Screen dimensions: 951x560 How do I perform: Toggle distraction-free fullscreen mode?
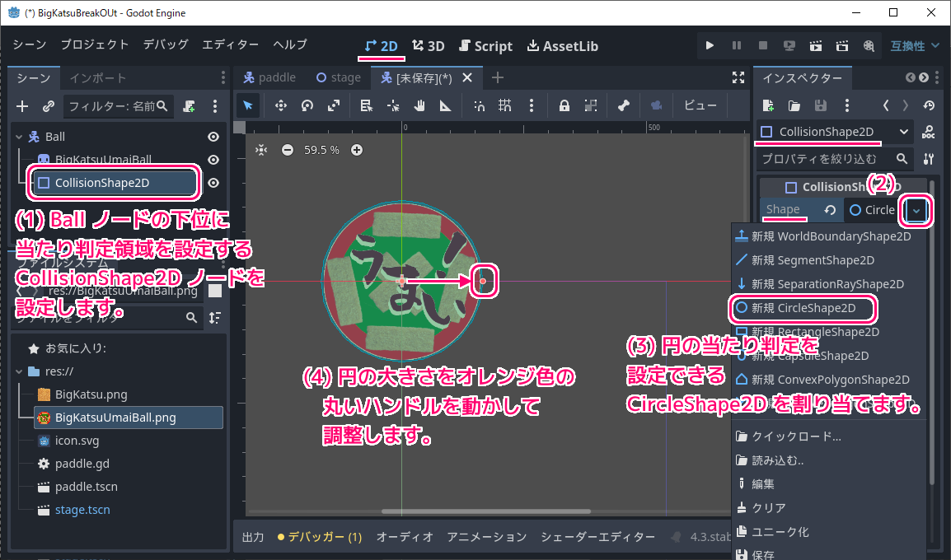click(x=738, y=77)
